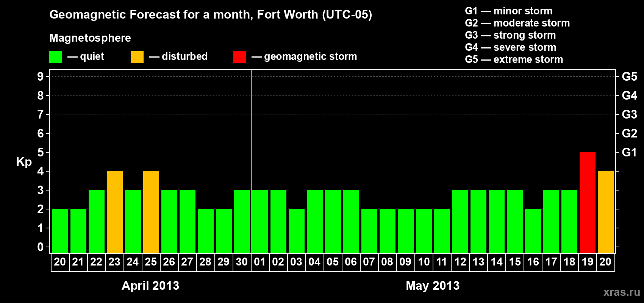This screenshot has width=644, height=303.
Task: Click the G5 label on the right axis
Action: coord(629,77)
